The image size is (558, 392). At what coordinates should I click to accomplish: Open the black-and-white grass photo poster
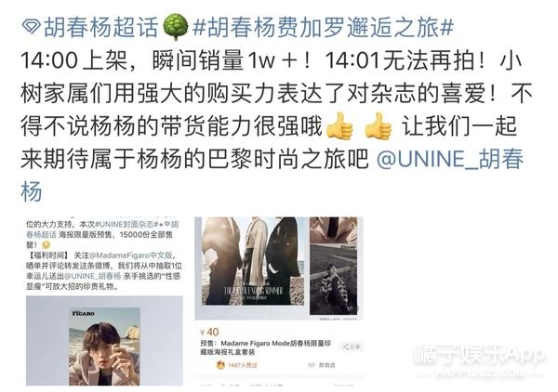coord(334,280)
